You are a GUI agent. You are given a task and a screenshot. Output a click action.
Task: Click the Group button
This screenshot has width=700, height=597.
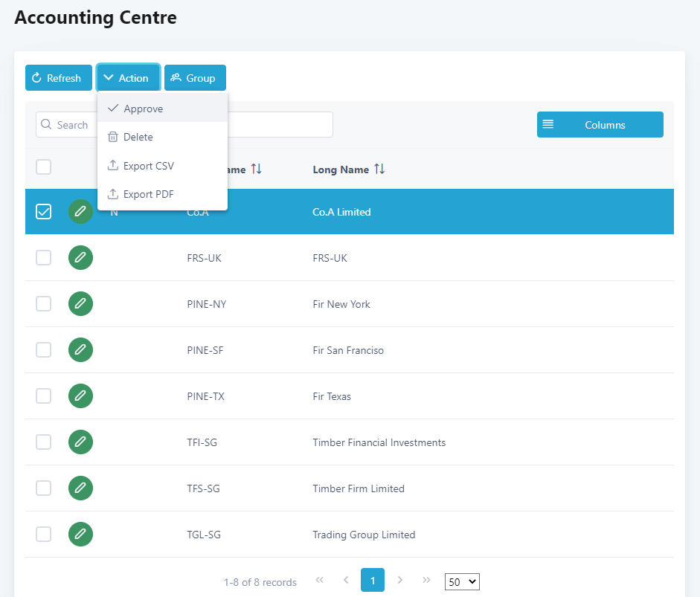point(194,78)
